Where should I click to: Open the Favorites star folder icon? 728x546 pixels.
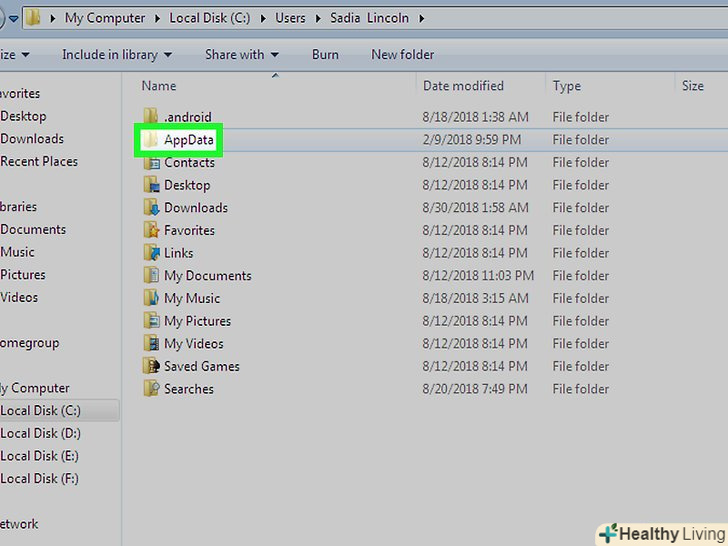(x=151, y=230)
